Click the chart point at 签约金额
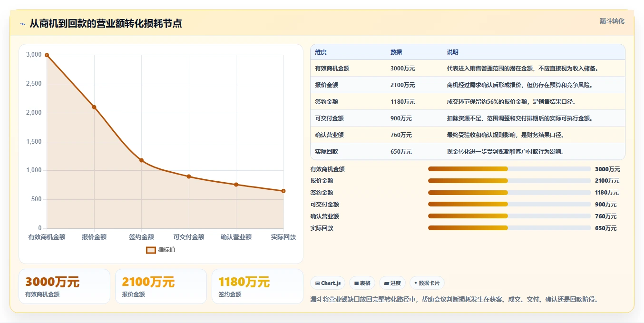644x323 pixels. pos(141,160)
